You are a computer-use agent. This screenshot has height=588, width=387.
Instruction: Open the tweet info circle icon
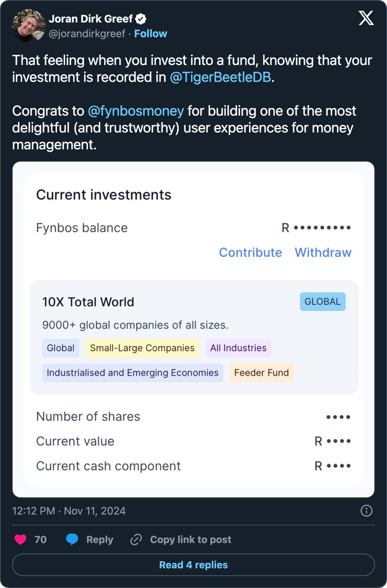coord(366,511)
